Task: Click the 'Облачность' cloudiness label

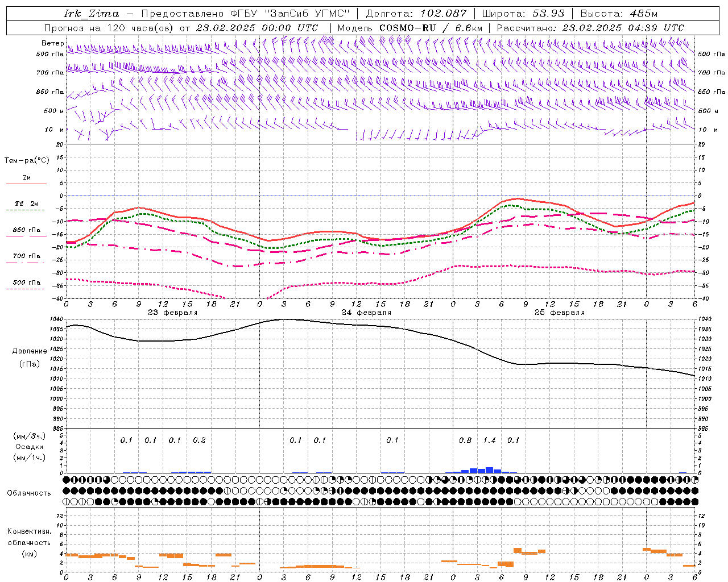Action: point(29,493)
